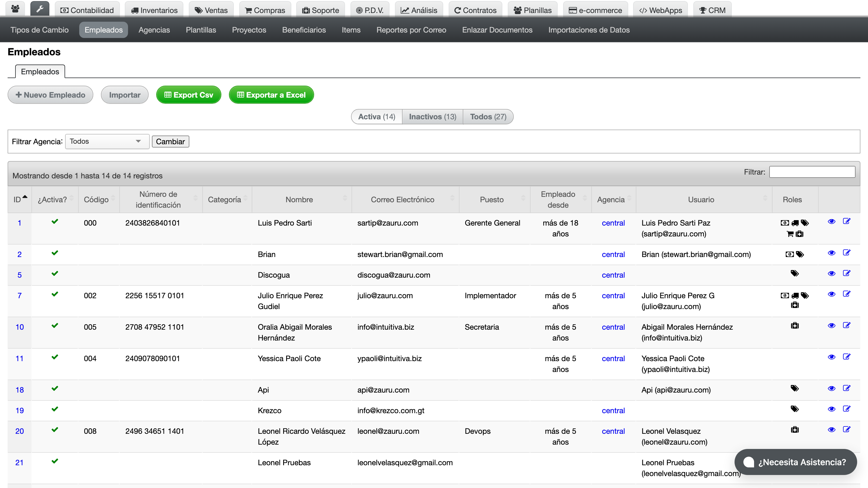Edit Brian's record pencil icon
Screen dimensions: 868x488
(x=846, y=253)
